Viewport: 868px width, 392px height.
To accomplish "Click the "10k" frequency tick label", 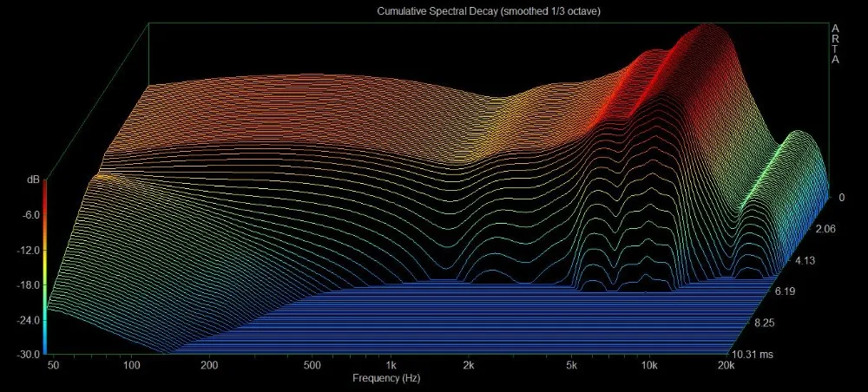I will click(x=648, y=365).
